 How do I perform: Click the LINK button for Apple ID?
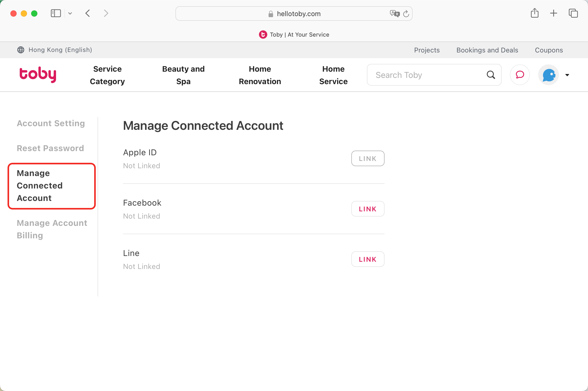coord(368,158)
